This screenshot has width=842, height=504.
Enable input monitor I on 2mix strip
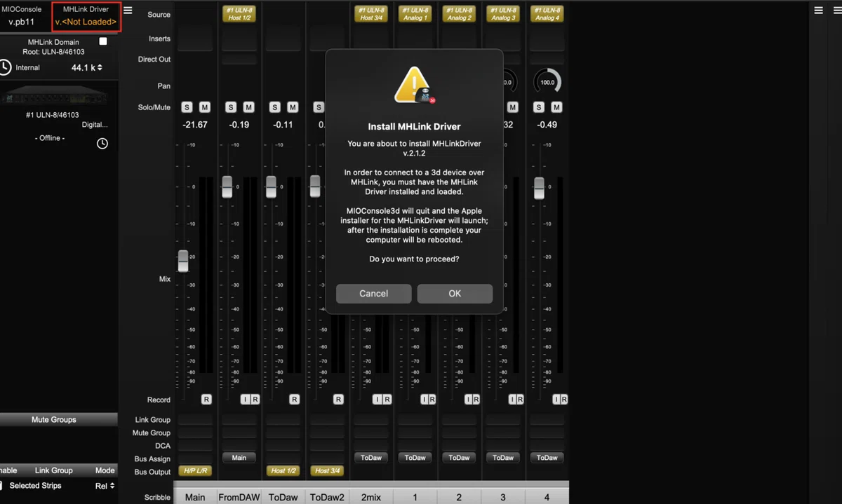click(x=377, y=400)
